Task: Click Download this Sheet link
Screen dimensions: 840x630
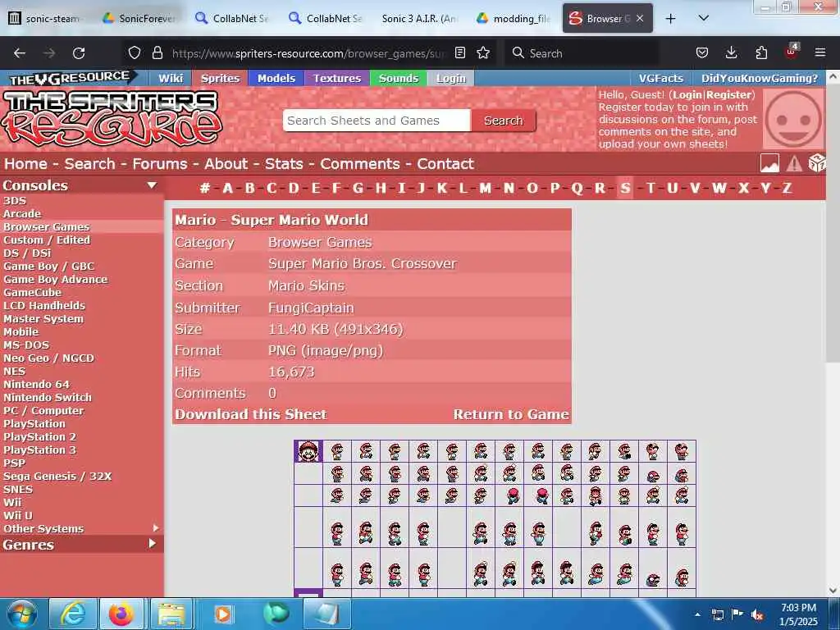Action: point(251,414)
